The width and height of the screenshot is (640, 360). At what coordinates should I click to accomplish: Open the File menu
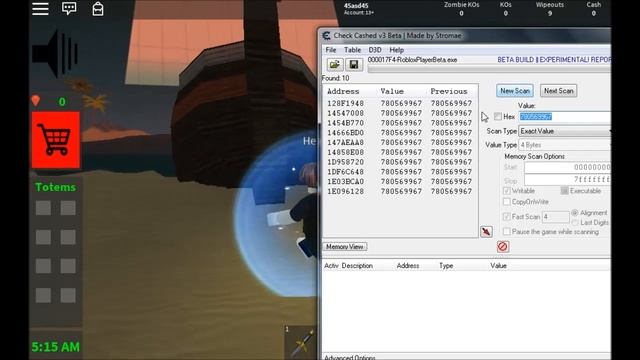[331, 50]
